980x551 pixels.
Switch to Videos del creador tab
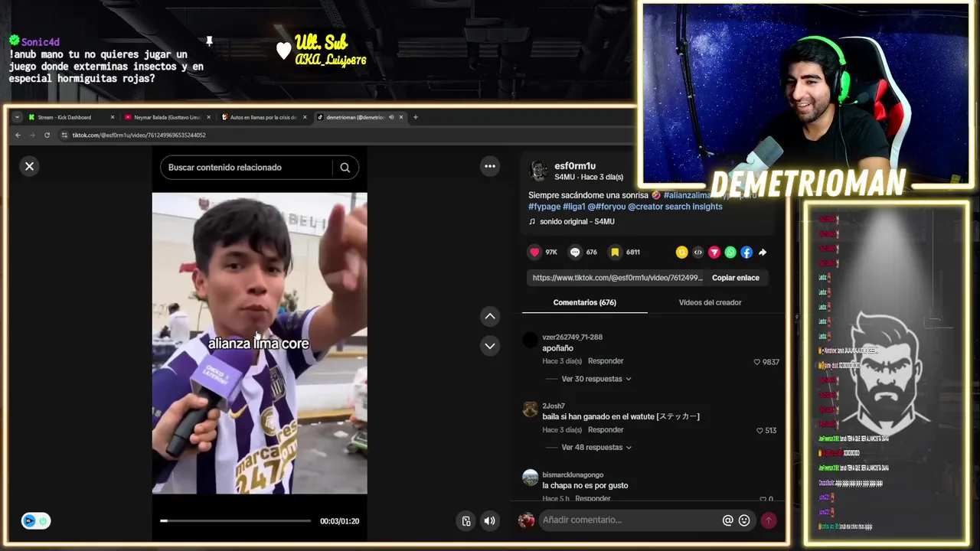point(710,302)
